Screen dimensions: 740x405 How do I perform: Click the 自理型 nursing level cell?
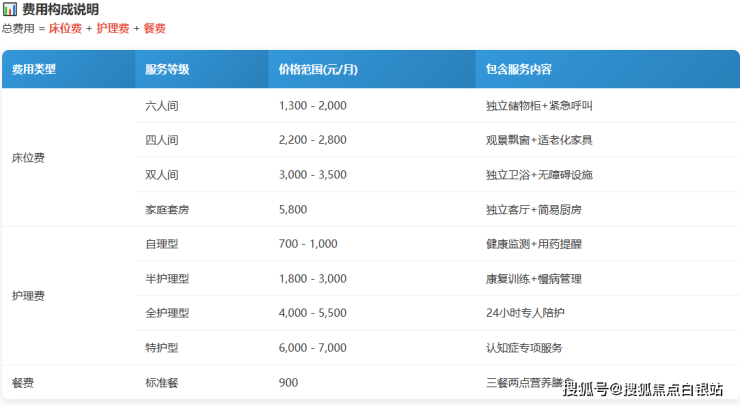[162, 244]
